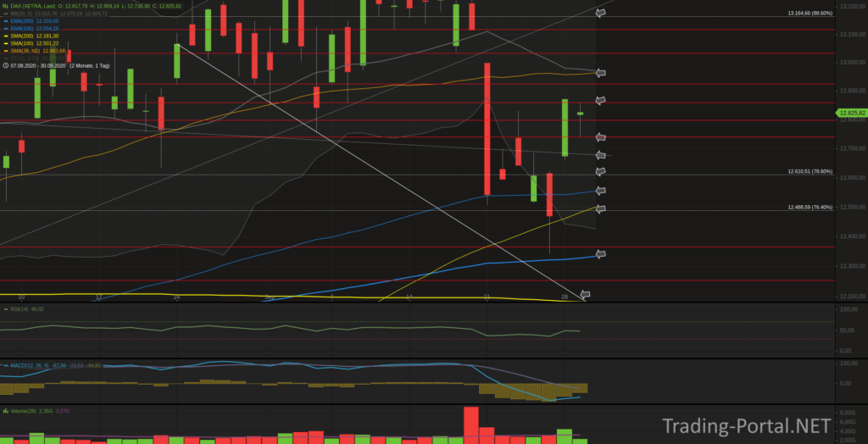
Task: Click the yellow marker beside SMA(100)
Action: [6, 43]
